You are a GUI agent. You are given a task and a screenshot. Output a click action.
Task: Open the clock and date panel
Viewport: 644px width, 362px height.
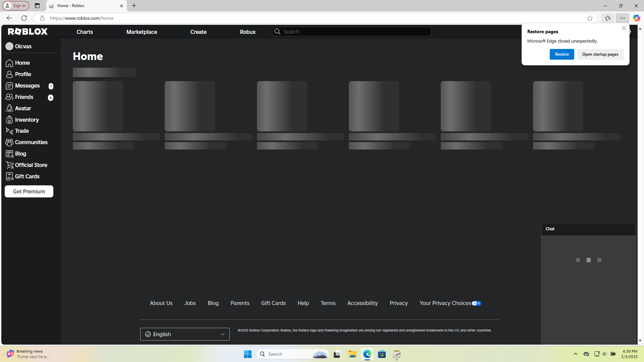click(630, 354)
